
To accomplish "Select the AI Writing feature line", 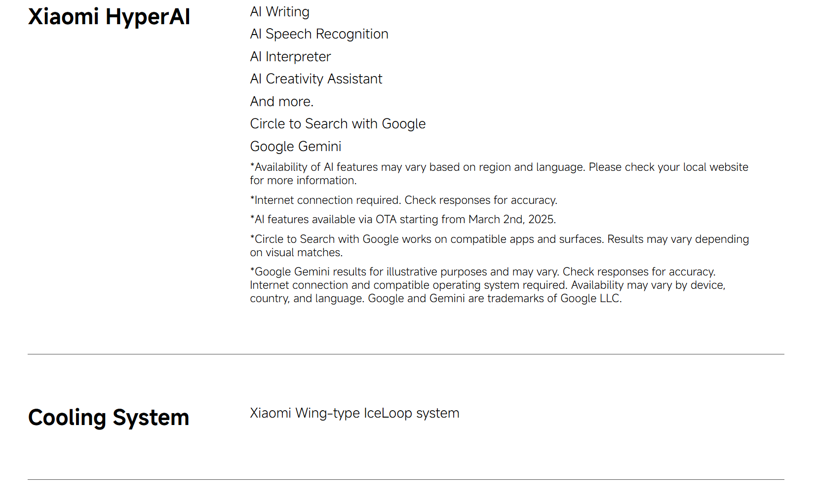I will (280, 12).
